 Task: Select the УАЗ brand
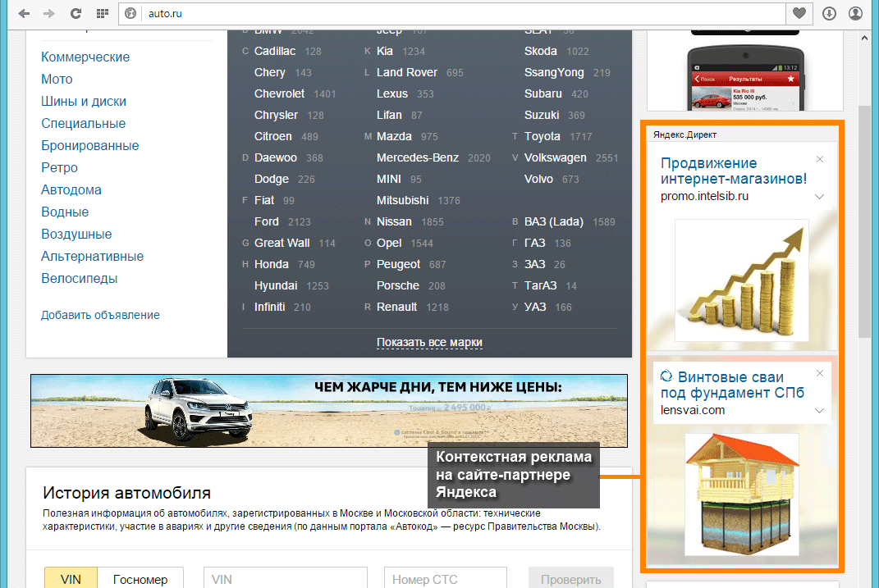coord(535,307)
